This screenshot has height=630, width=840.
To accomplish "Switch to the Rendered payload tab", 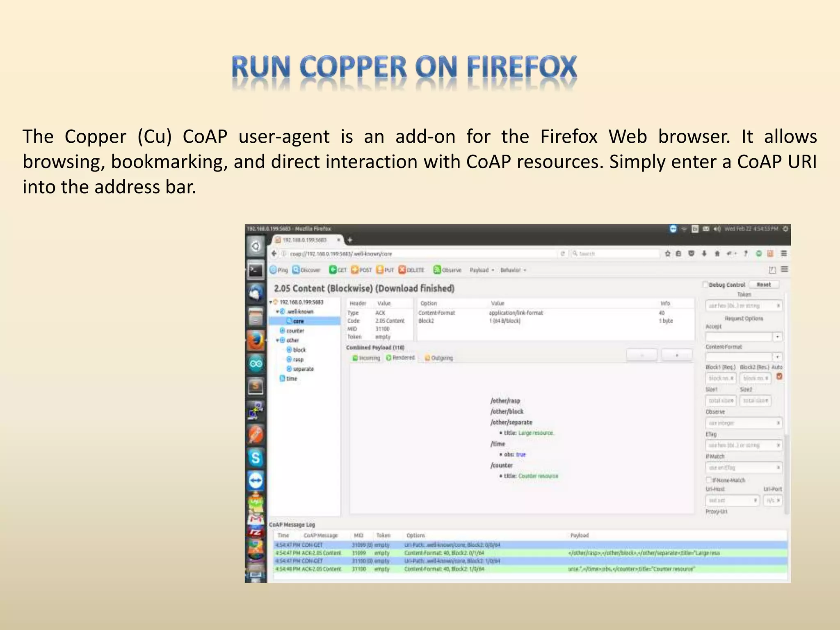I will (x=400, y=358).
